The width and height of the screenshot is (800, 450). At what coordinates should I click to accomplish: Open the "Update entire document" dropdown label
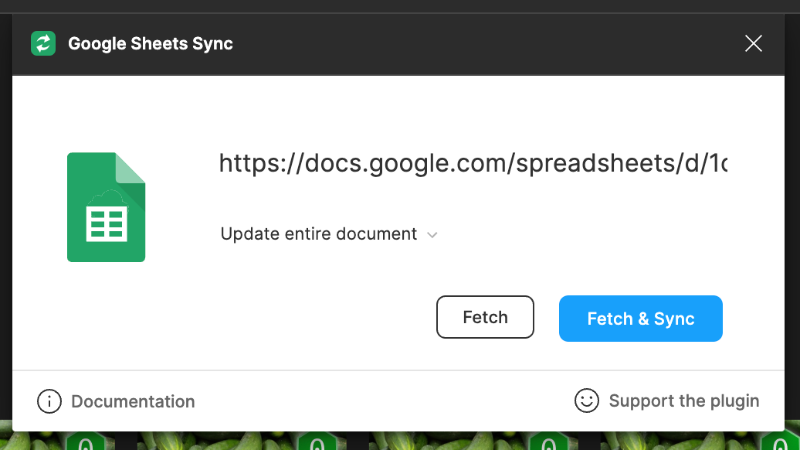pos(318,234)
